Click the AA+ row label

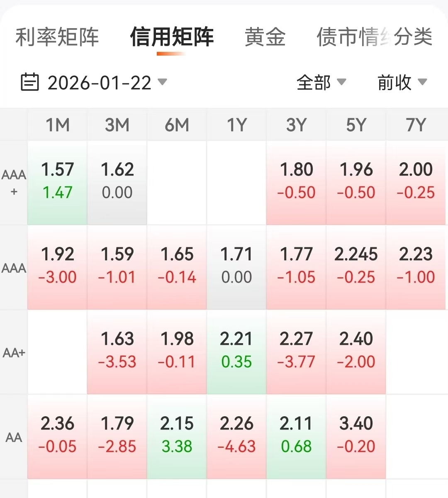[x=14, y=353]
